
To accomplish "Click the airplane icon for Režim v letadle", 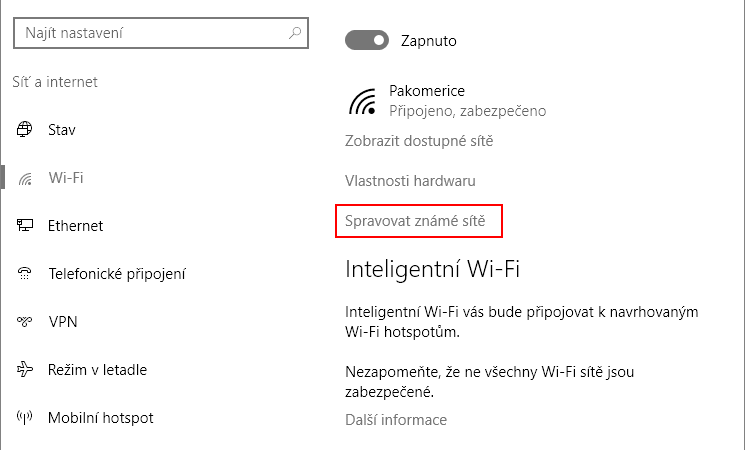I will click(x=25, y=369).
